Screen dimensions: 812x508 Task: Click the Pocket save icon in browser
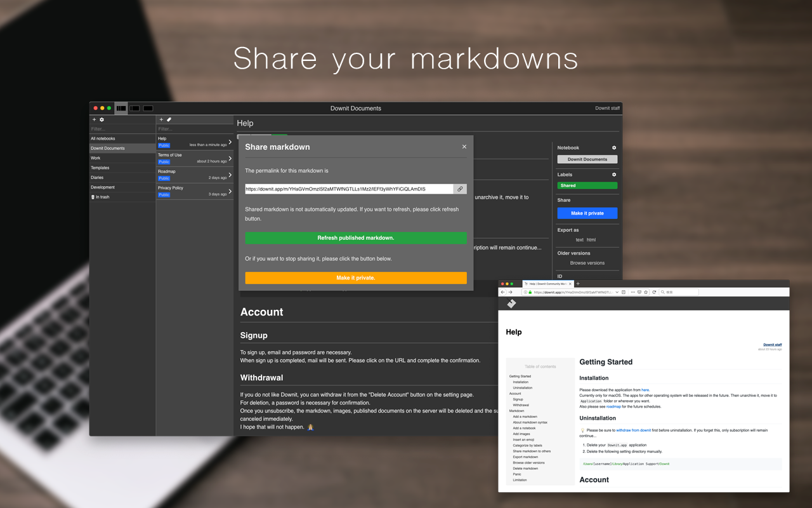tap(639, 292)
